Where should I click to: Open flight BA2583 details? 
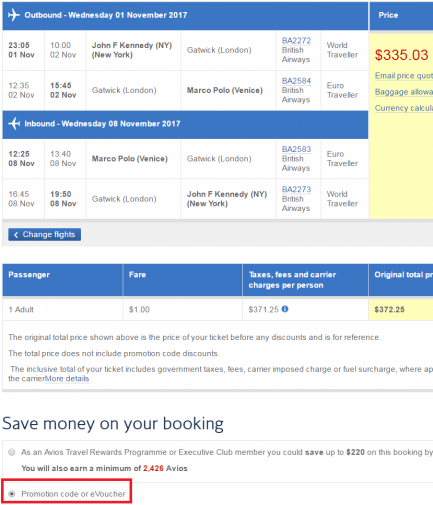click(296, 149)
